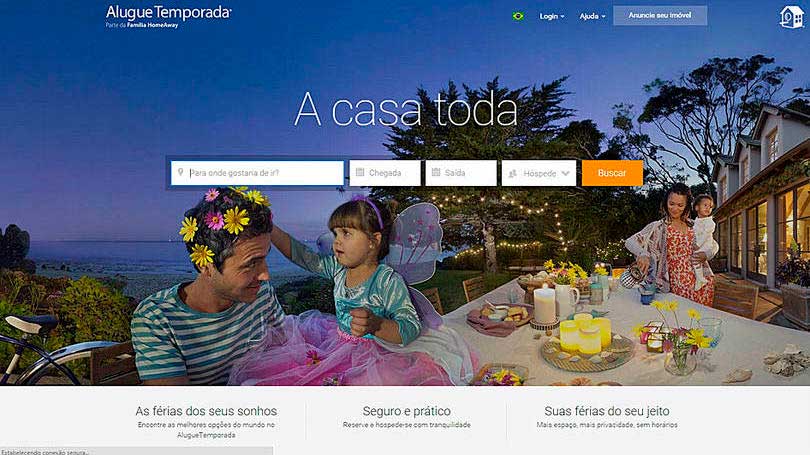Viewport: 810px width, 455px height.
Task: Focus the Para onde gostaria de ir field
Action: (257, 173)
